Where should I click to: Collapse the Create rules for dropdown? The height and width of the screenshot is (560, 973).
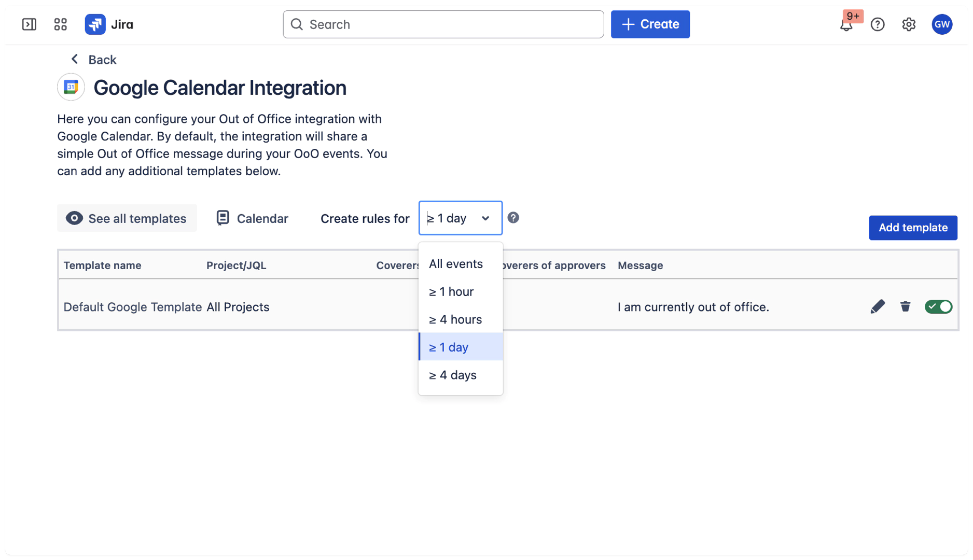(460, 218)
